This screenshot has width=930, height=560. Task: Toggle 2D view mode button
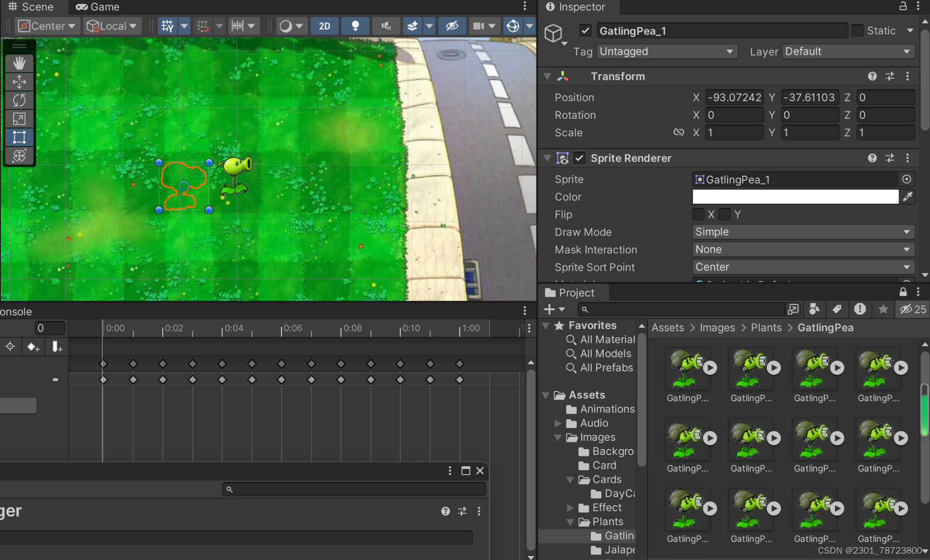[324, 26]
